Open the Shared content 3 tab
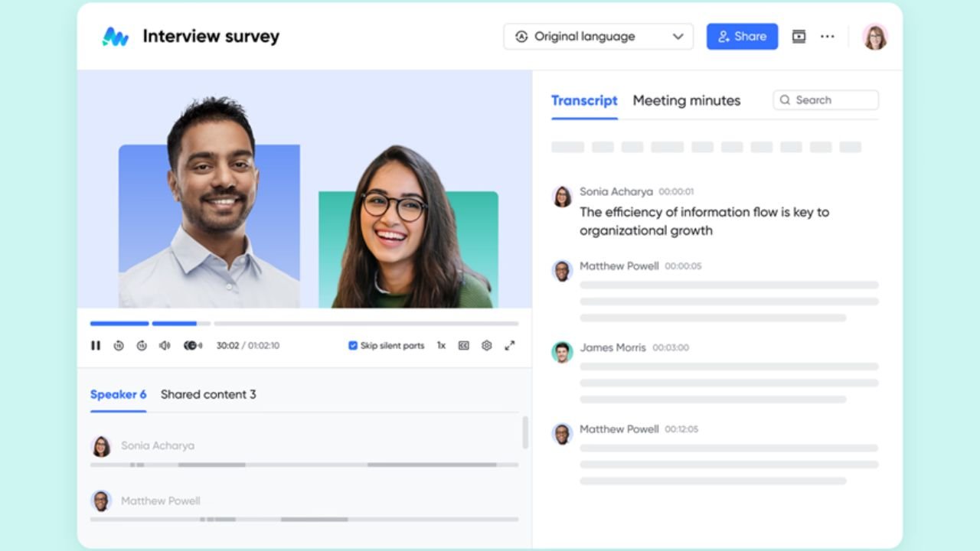Screen dimensions: 980x551 pyautogui.click(x=208, y=394)
